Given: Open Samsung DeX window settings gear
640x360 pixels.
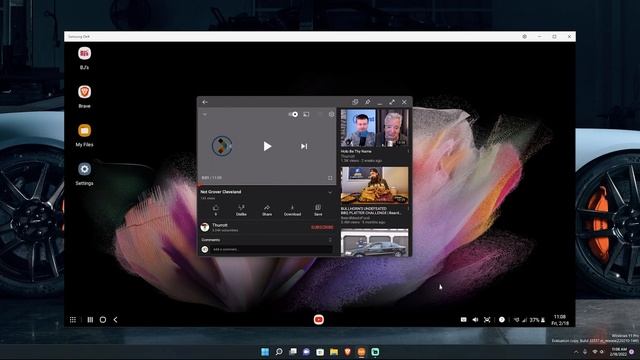Looking at the screenshot, I should [x=524, y=36].
